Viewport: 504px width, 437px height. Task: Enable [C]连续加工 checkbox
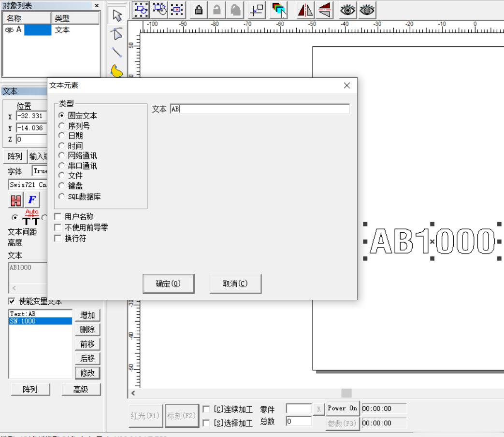pyautogui.click(x=206, y=409)
